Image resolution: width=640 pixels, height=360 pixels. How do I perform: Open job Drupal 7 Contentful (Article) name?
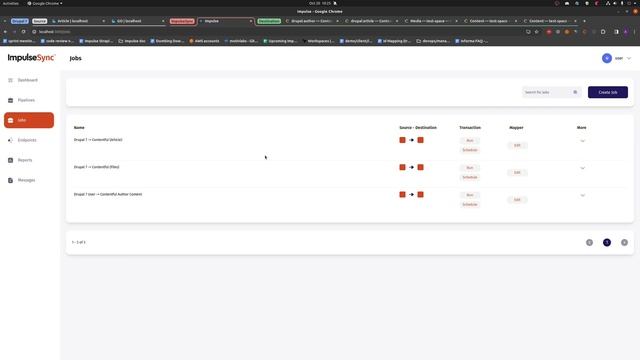coord(98,140)
